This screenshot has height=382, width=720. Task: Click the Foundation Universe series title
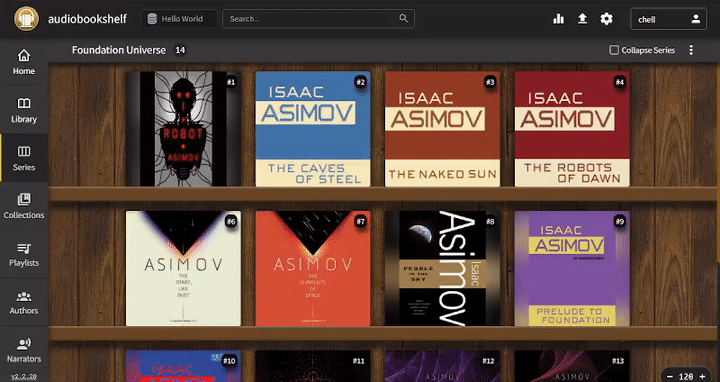point(118,50)
